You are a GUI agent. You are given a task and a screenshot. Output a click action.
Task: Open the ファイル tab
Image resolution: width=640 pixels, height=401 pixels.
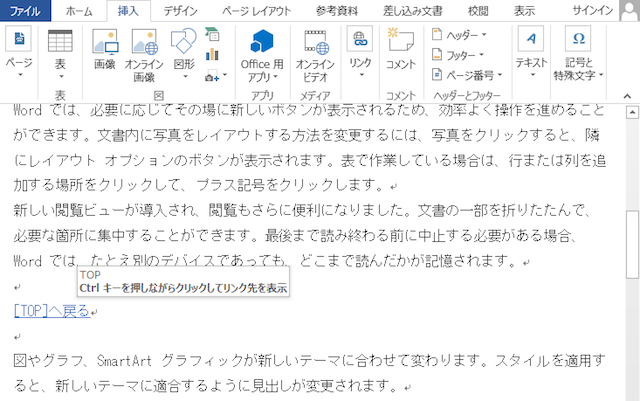click(x=25, y=11)
